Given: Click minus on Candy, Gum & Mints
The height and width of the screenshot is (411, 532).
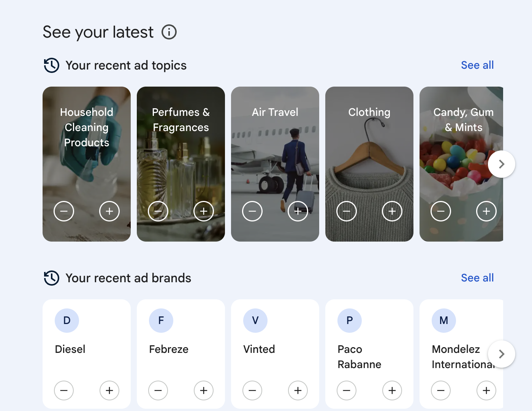Looking at the screenshot, I should pyautogui.click(x=441, y=211).
